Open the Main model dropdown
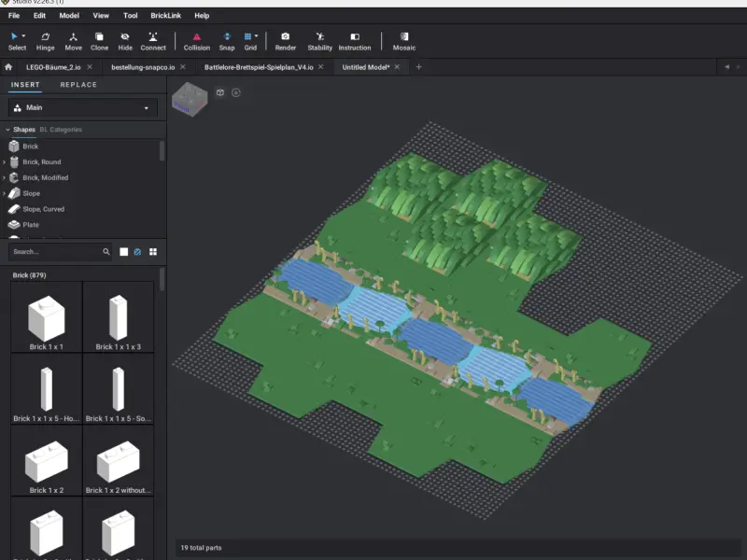This screenshot has width=747, height=560. point(82,107)
